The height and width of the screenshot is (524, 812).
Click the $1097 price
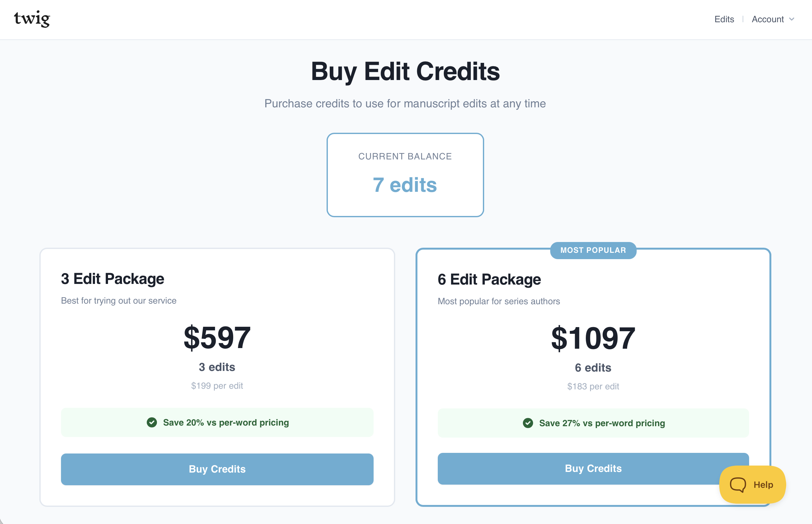pos(593,338)
